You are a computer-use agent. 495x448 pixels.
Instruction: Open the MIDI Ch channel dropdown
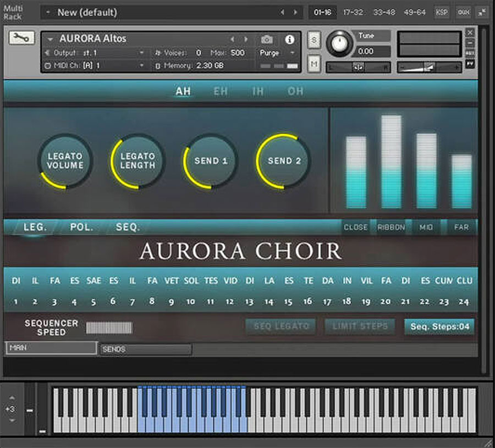[x=96, y=65]
